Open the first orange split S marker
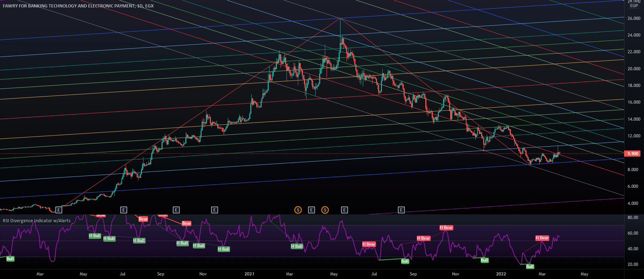 298,210
